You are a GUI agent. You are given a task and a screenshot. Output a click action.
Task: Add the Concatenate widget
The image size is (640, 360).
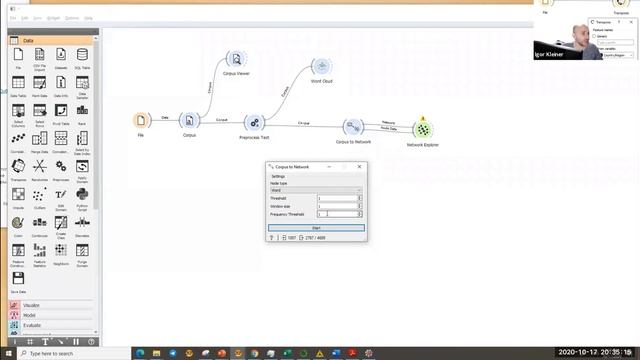click(x=61, y=142)
